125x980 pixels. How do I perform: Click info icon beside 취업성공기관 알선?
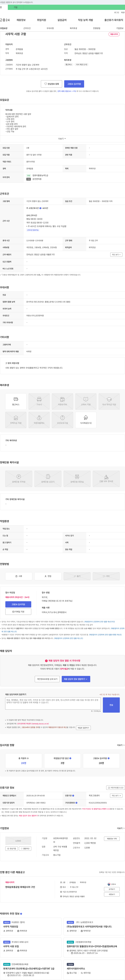click(x=70, y=758)
